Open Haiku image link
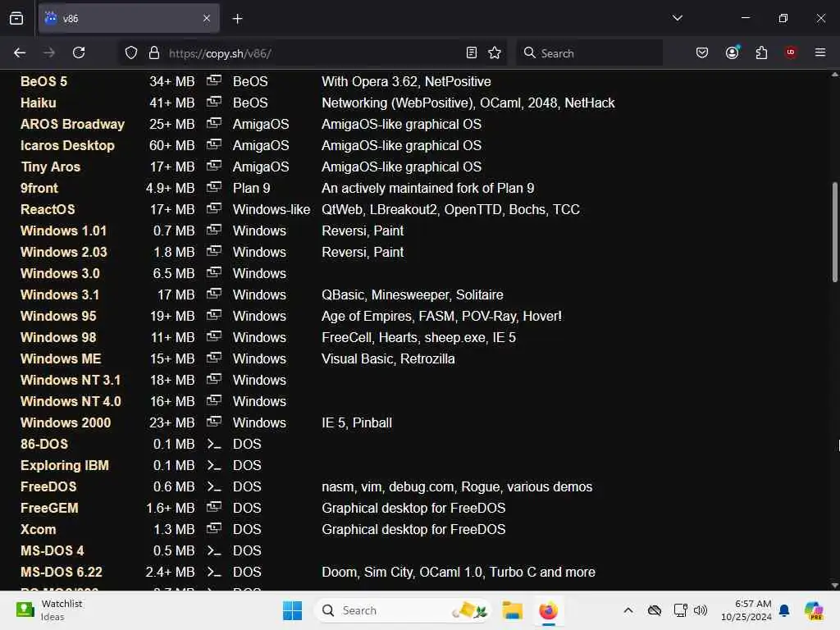The height and width of the screenshot is (630, 840). coord(38,103)
